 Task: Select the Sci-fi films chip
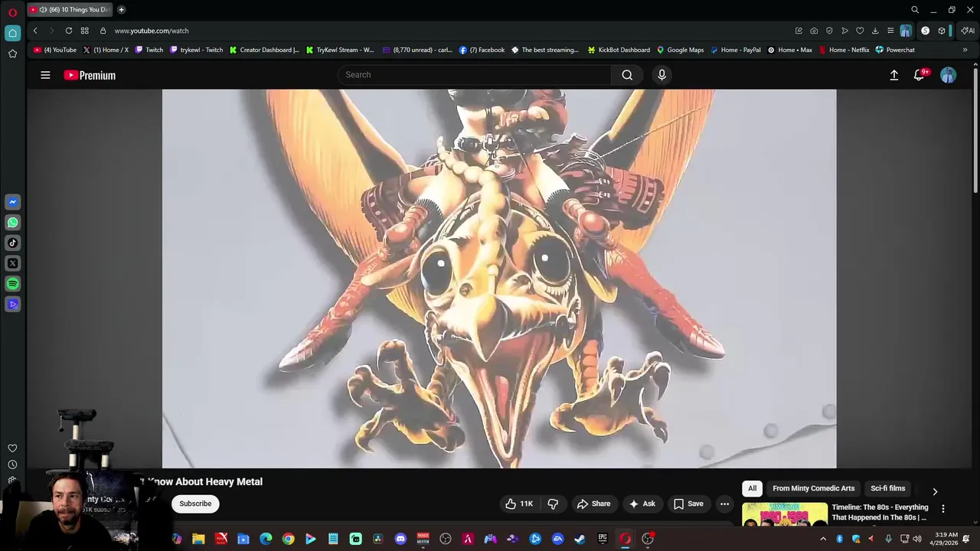coord(887,488)
